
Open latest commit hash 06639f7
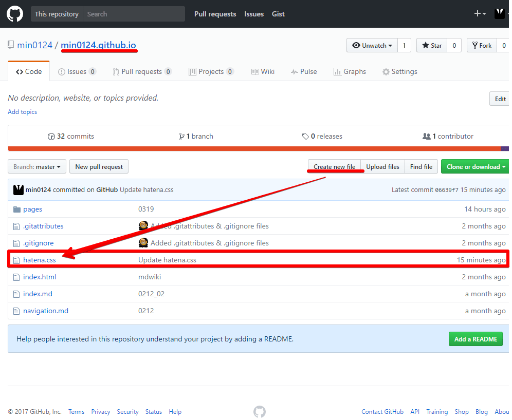click(x=447, y=190)
